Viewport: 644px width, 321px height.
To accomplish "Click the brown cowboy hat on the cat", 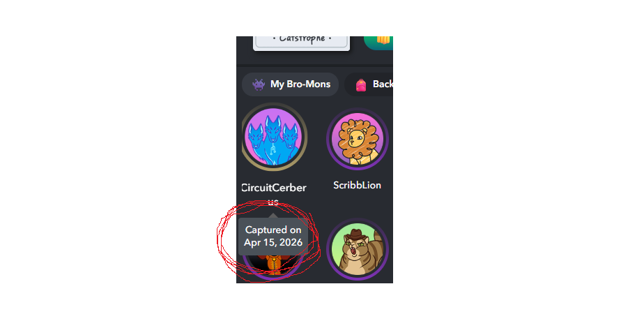I will [355, 235].
